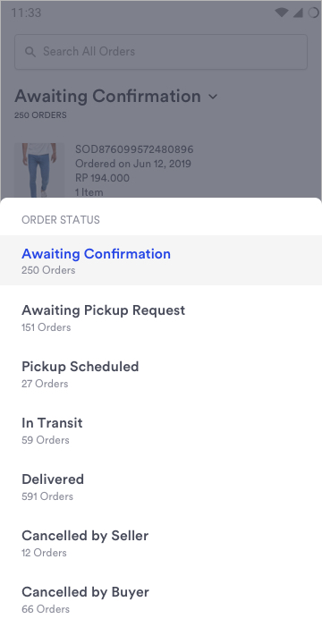Click the Search All Orders field
Screen dimensions: 322x644
click(161, 52)
